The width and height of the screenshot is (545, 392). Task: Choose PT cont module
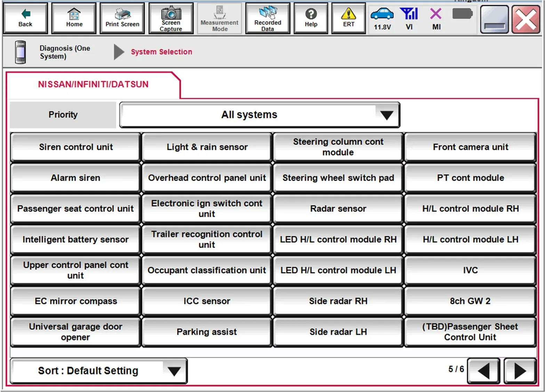[470, 178]
